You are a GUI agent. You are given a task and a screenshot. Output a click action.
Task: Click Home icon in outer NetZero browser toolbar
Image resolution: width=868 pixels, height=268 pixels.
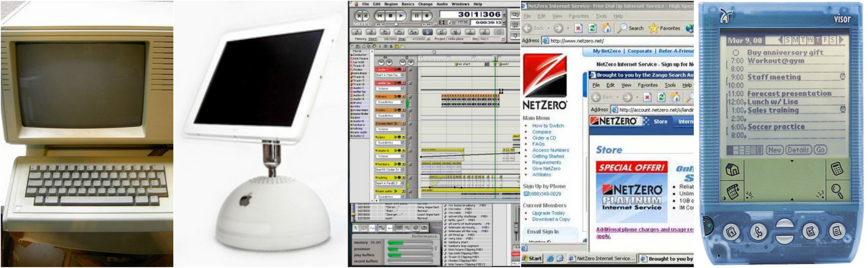click(x=606, y=28)
